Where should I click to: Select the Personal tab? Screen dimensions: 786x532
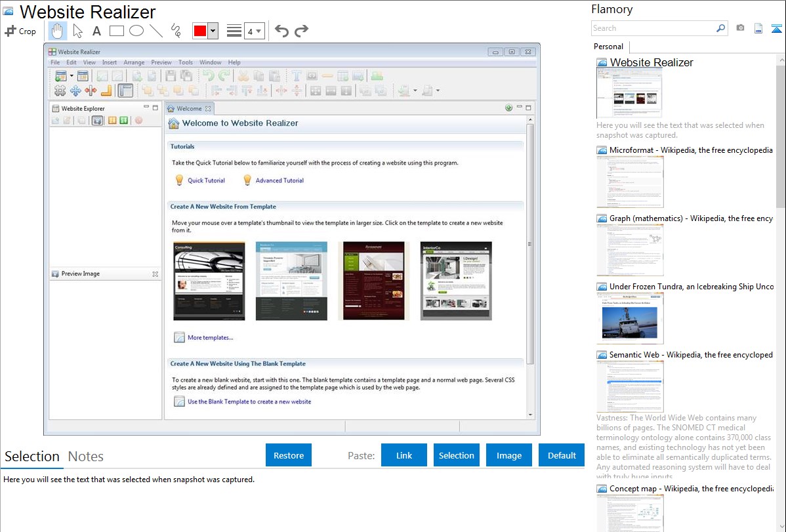(609, 47)
